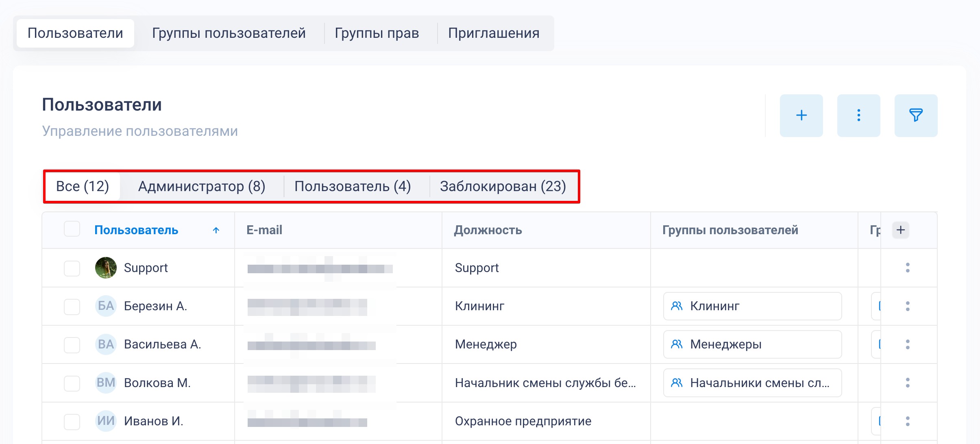
Task: Open the Менеджеры user group tag
Action: point(752,344)
